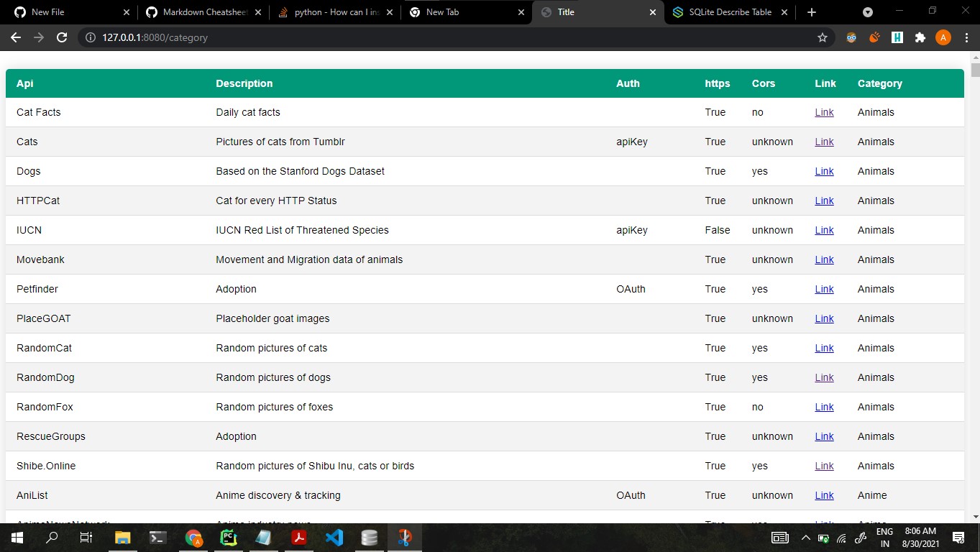The height and width of the screenshot is (552, 980).
Task: Bookmark this page with the star icon
Action: (x=823, y=37)
